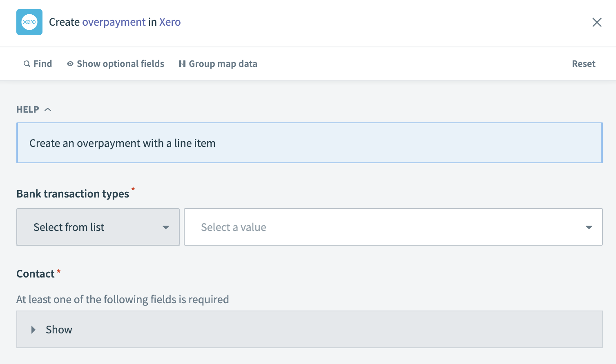The height and width of the screenshot is (364, 616).
Task: Toggle 'Show optional fields' label
Action: [121, 64]
